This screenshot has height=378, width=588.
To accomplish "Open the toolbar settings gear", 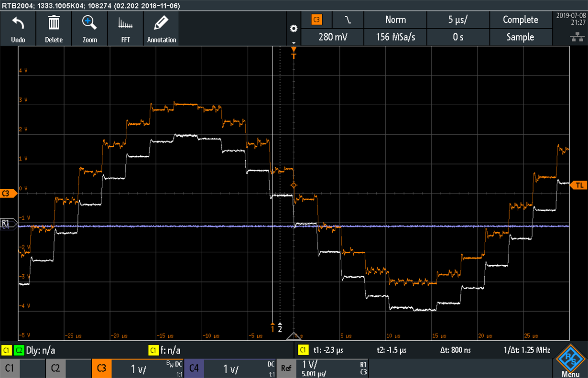I will 294,29.
